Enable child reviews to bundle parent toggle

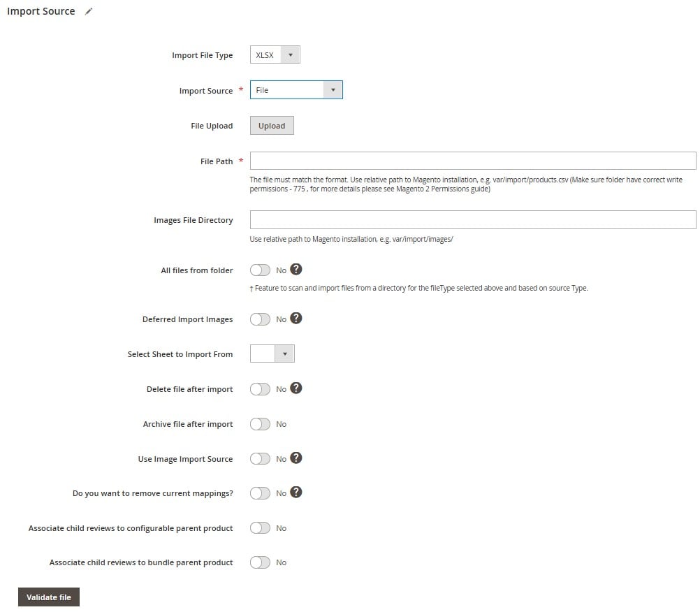[260, 562]
